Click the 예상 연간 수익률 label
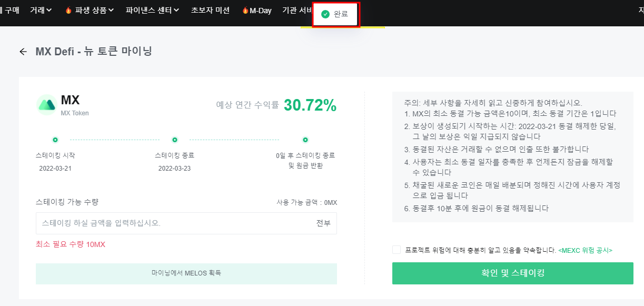 247,105
